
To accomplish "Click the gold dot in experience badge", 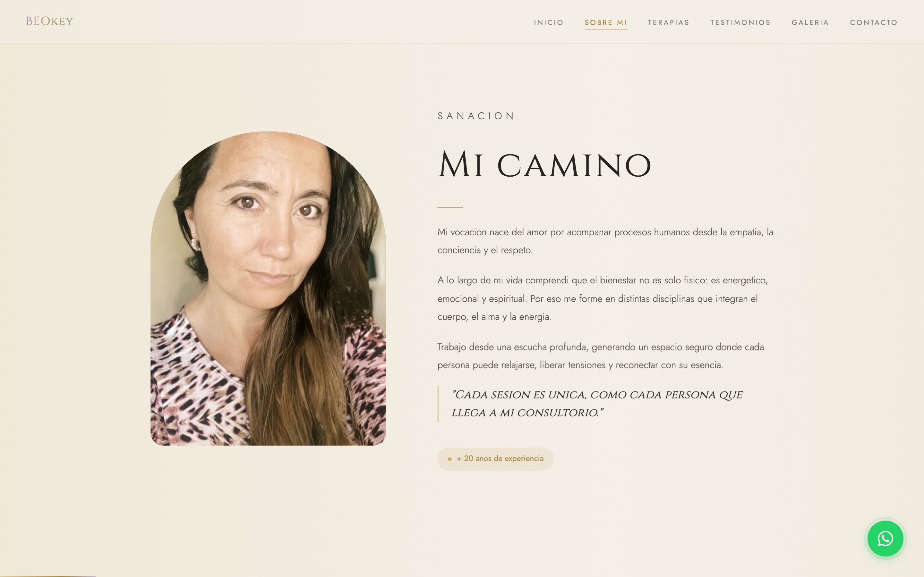I will [x=449, y=459].
